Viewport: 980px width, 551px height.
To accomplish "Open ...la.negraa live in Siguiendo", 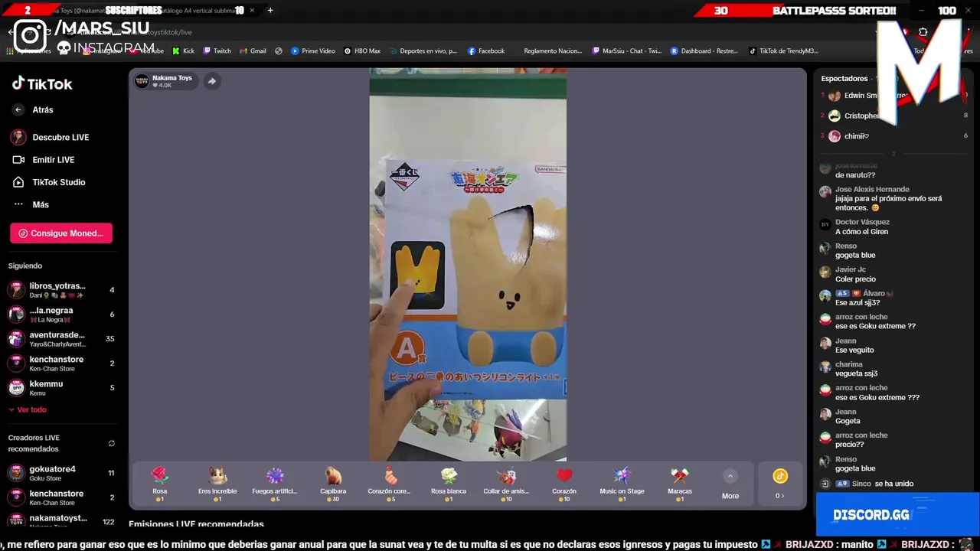I will [x=61, y=315].
